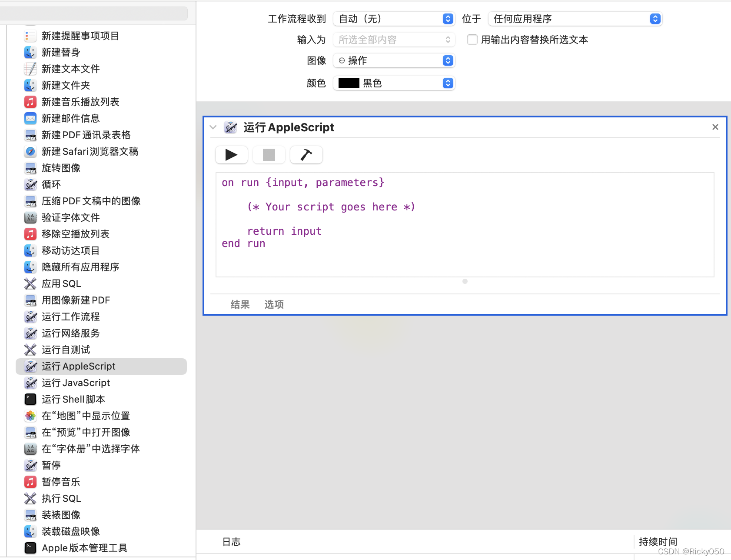Open the 图像 dropdown showing 操作
731x560 pixels.
pos(394,60)
